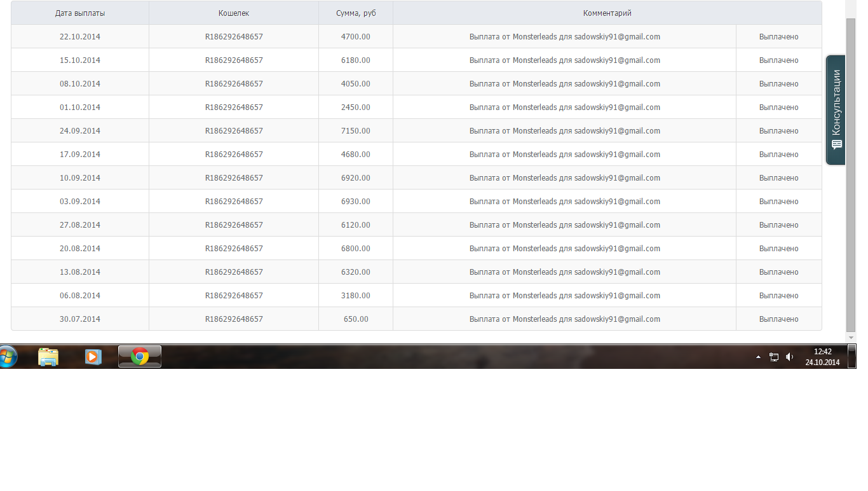
Task: Click Выплачено status in the 01.10.2014 row
Action: click(x=779, y=107)
